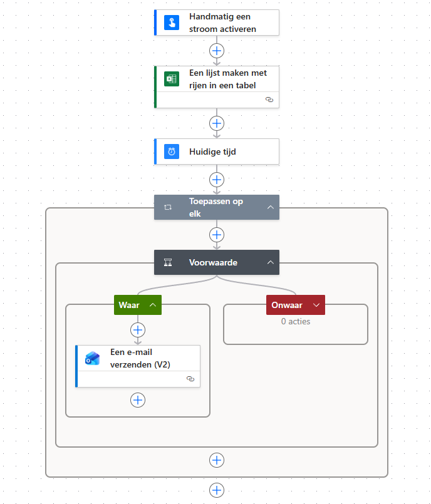The image size is (431, 504).
Task: Collapse the Toepassen op elk loop
Action: point(271,207)
